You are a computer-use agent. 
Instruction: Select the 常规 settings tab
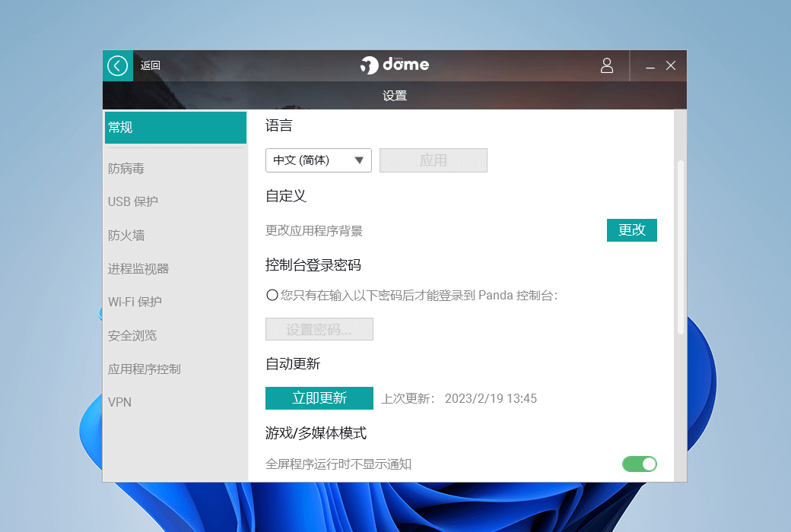coord(175,128)
